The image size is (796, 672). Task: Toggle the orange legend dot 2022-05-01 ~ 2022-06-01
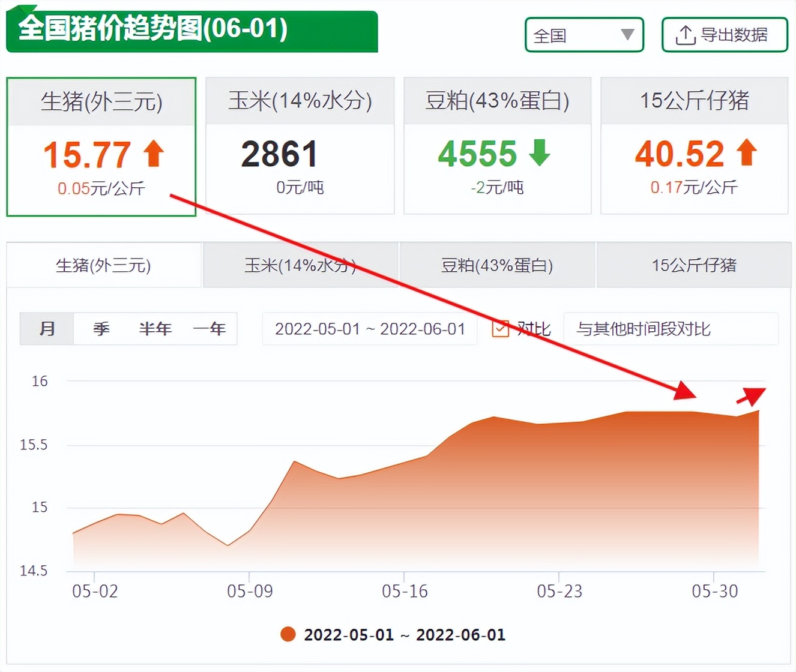288,634
